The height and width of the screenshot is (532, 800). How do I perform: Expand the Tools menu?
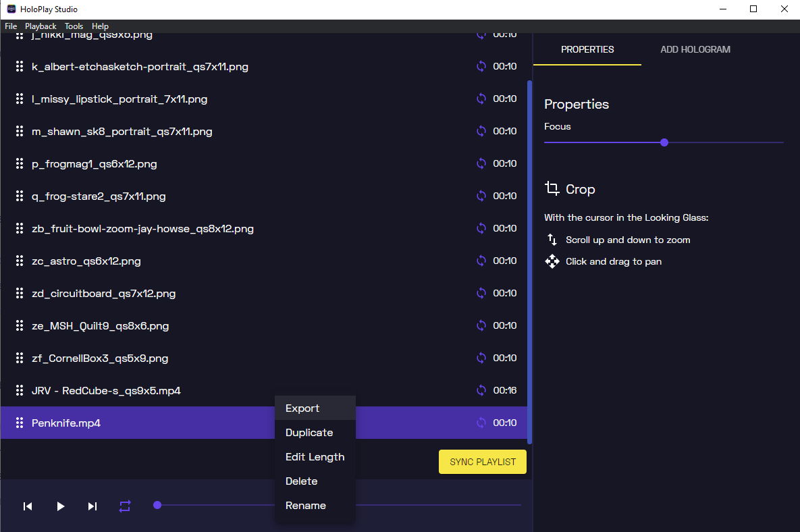(x=74, y=26)
